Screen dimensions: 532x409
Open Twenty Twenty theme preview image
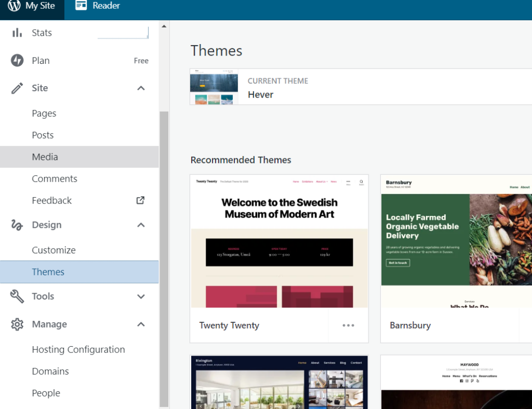(x=279, y=241)
